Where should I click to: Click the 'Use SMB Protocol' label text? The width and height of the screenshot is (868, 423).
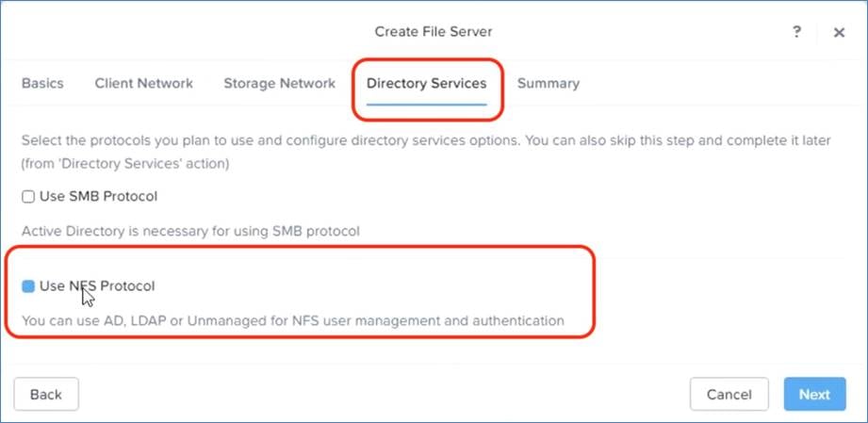point(99,197)
